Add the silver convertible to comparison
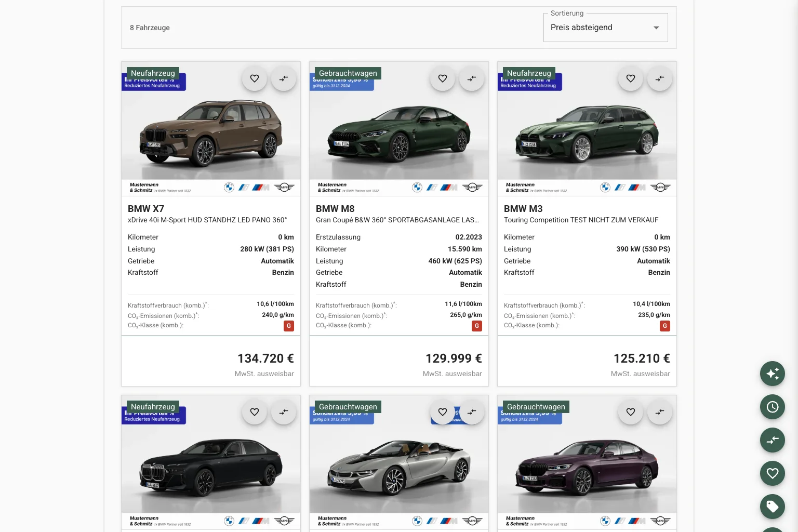This screenshot has width=798, height=532. click(x=472, y=412)
